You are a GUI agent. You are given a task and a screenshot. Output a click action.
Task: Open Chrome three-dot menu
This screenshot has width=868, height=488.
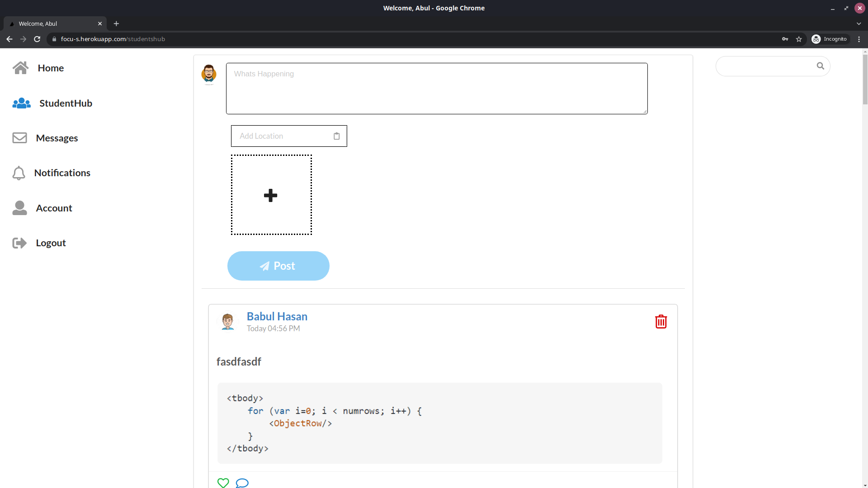click(859, 39)
